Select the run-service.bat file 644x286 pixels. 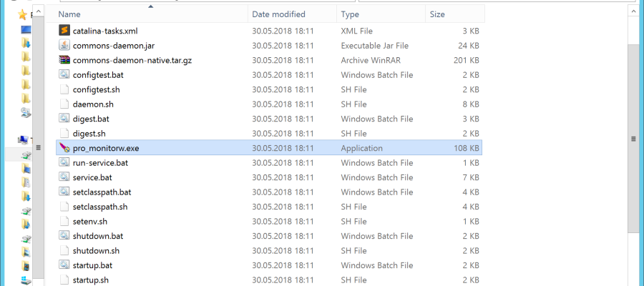point(100,163)
